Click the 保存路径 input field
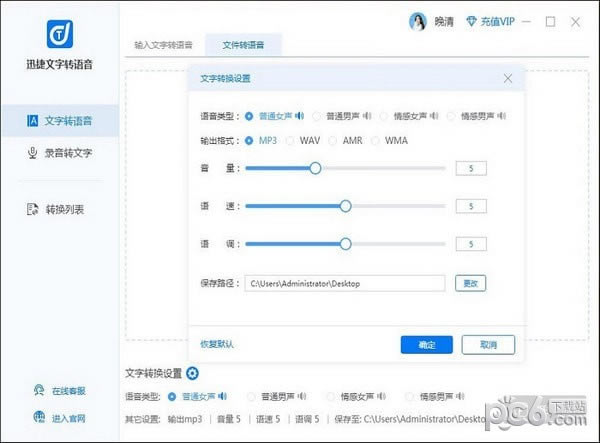This screenshot has width=600, height=443. [x=345, y=283]
